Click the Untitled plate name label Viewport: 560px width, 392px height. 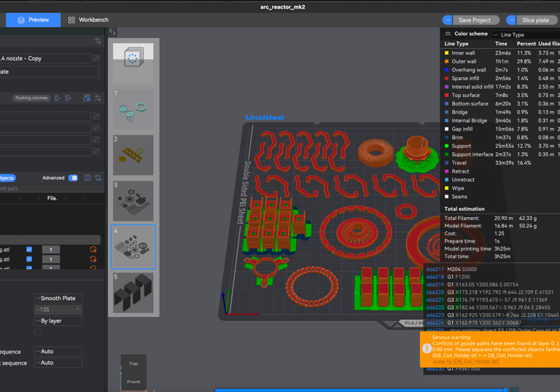[265, 117]
